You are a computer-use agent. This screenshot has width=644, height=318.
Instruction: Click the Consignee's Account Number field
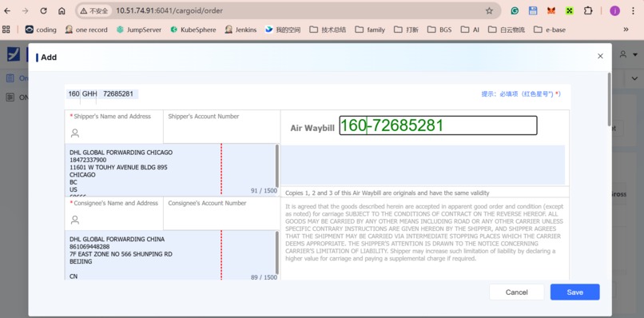pyautogui.click(x=222, y=213)
